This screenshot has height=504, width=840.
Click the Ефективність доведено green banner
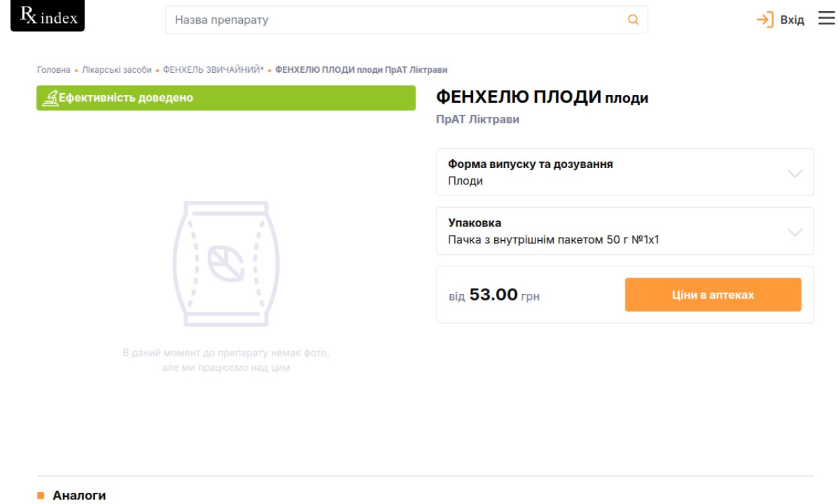(226, 98)
